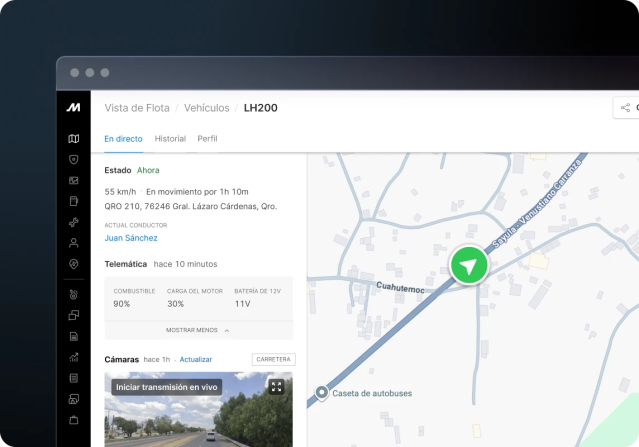
Task: Collapse telemetry with Mostrar Menos
Action: click(x=198, y=329)
